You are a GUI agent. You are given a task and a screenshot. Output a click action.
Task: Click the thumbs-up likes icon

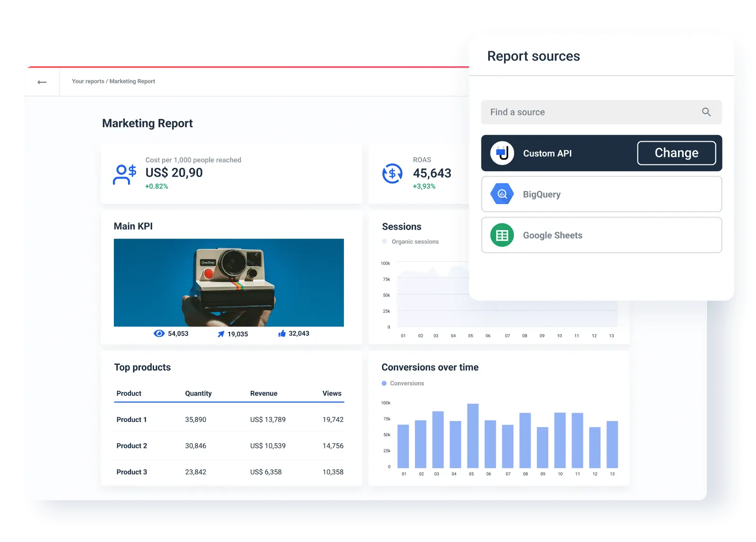pyautogui.click(x=282, y=333)
